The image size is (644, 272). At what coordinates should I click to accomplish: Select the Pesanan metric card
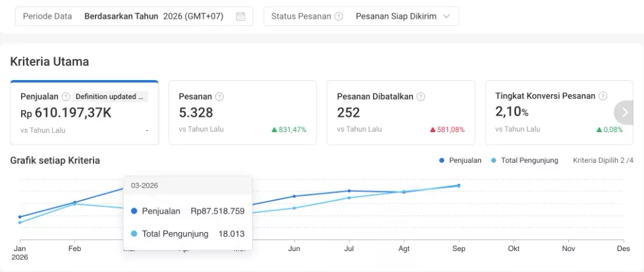coord(242,113)
